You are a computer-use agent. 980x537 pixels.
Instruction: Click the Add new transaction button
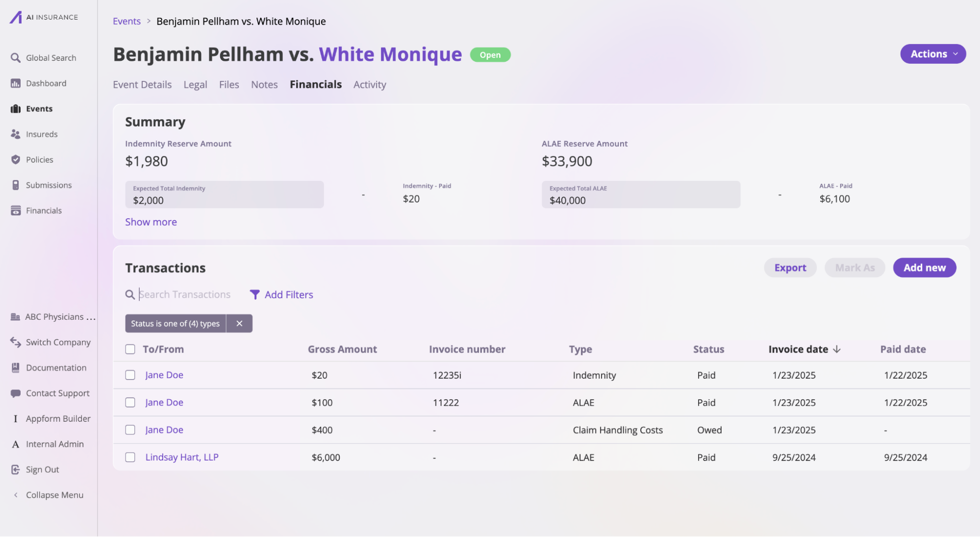[925, 268]
